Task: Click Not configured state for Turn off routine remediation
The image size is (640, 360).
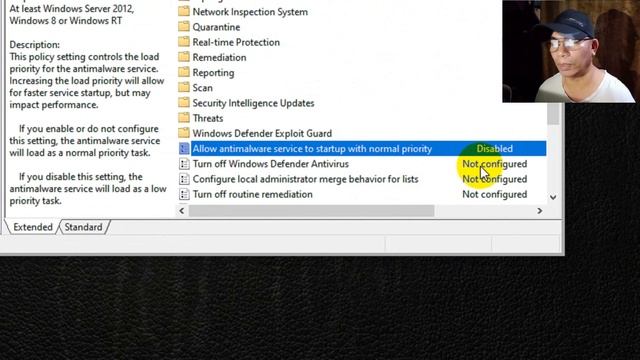Action: tap(495, 194)
